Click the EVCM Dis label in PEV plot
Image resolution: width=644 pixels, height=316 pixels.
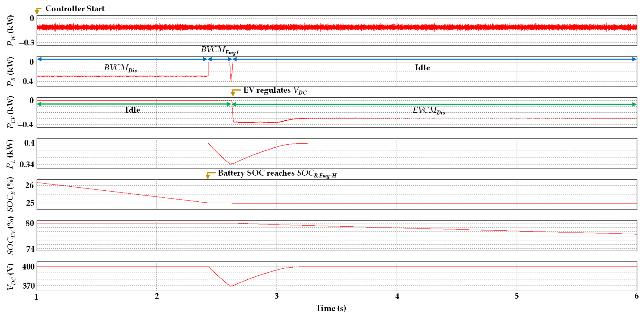pyautogui.click(x=429, y=110)
